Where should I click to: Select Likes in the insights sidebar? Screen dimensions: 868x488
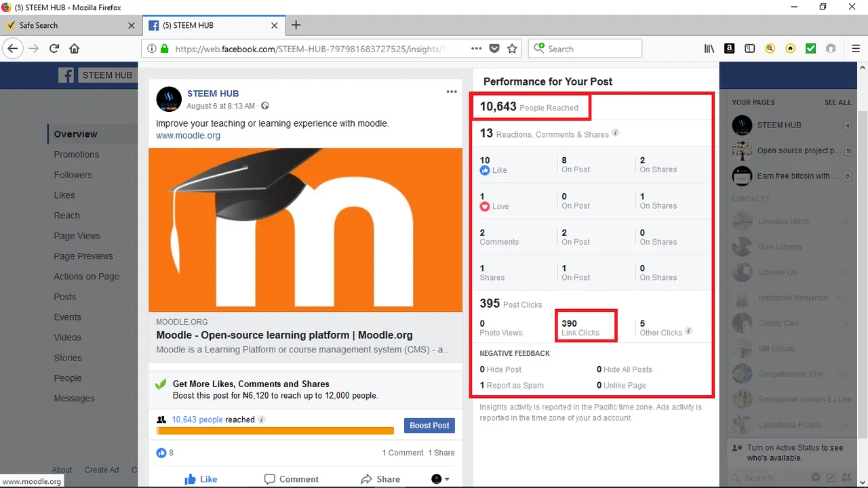[64, 195]
